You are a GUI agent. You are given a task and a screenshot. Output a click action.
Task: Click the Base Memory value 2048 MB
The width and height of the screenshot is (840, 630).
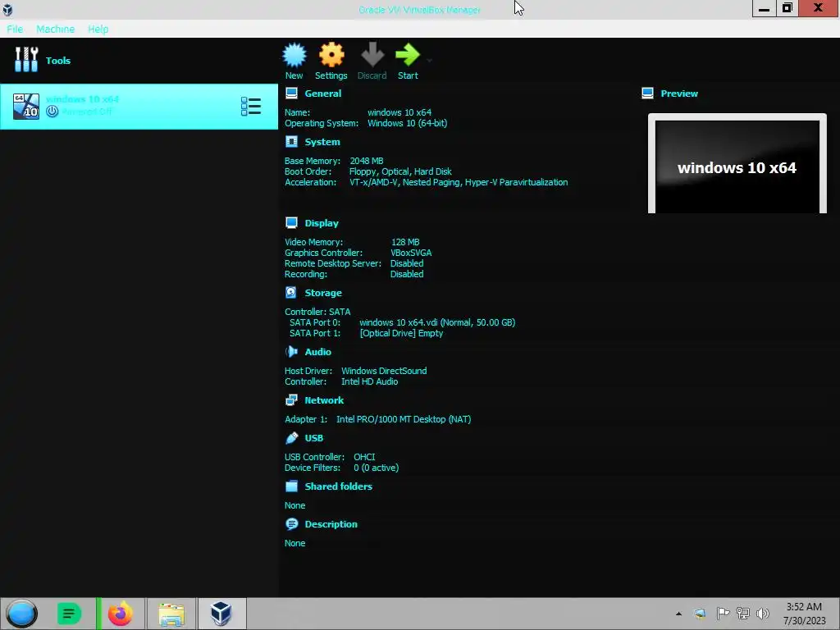point(367,161)
